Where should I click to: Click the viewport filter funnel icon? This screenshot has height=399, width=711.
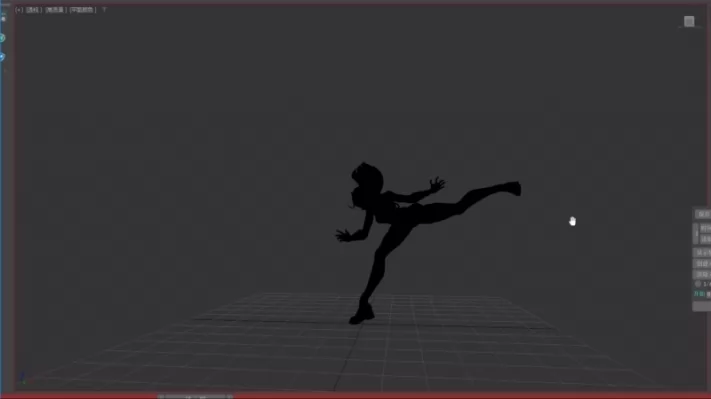(x=104, y=10)
